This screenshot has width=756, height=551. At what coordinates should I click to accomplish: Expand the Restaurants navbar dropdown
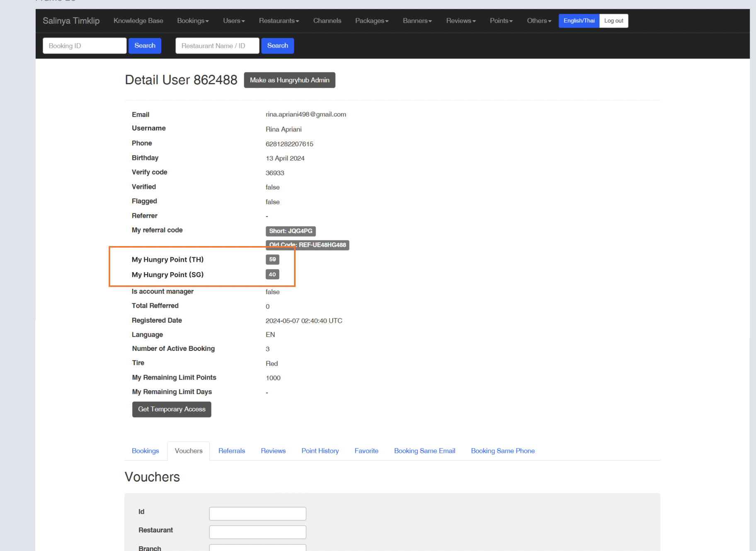click(x=279, y=21)
